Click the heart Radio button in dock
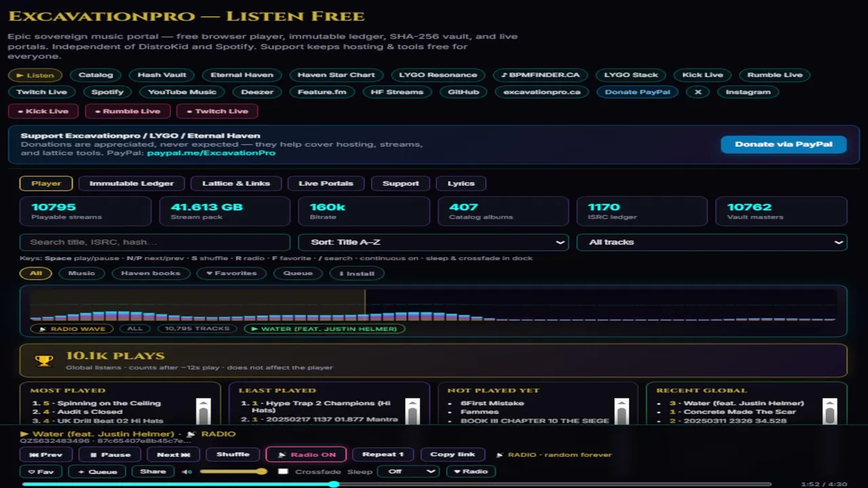The height and width of the screenshot is (488, 868). click(471, 472)
